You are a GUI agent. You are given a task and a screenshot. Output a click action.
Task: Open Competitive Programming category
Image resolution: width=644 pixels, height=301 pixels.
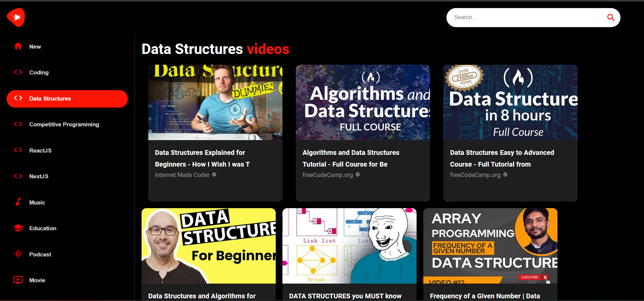(67, 124)
